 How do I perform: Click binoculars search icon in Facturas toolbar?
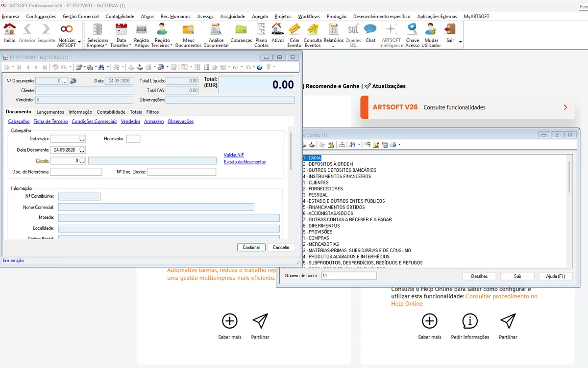pyautogui.click(x=101, y=67)
